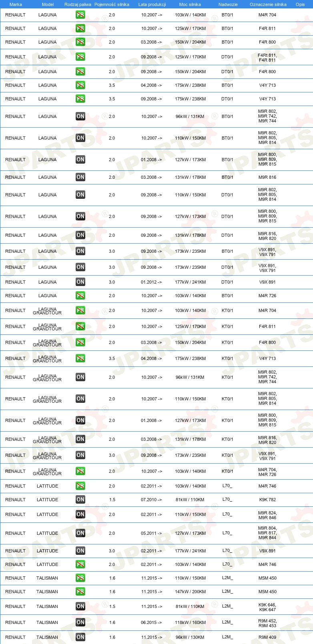Click diesel ON icon for Laguna 177kW 241KM
Viewport: 313px width, 644px height.
pyautogui.click(x=80, y=282)
